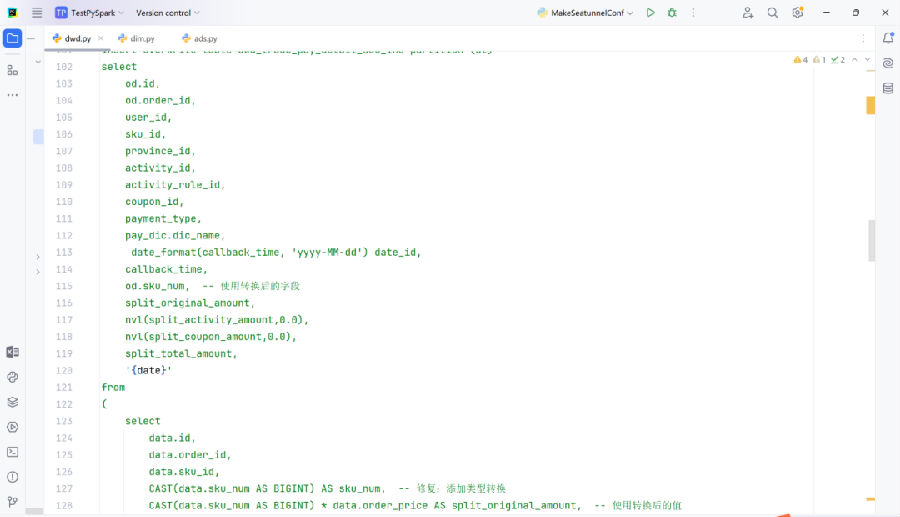Open the Git version control panel
Screen dimensions: 900x517
13,502
